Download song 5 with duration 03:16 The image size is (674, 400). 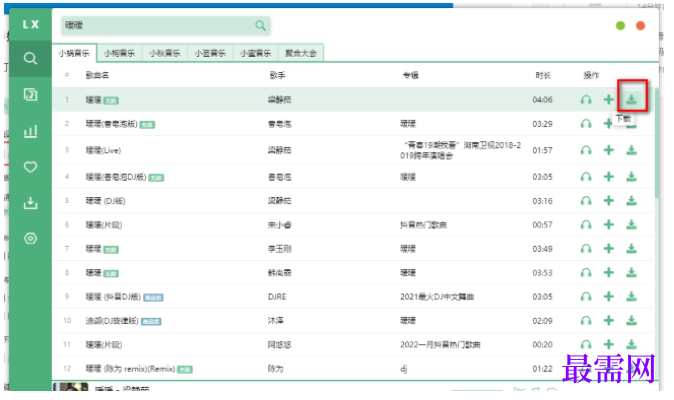click(631, 201)
